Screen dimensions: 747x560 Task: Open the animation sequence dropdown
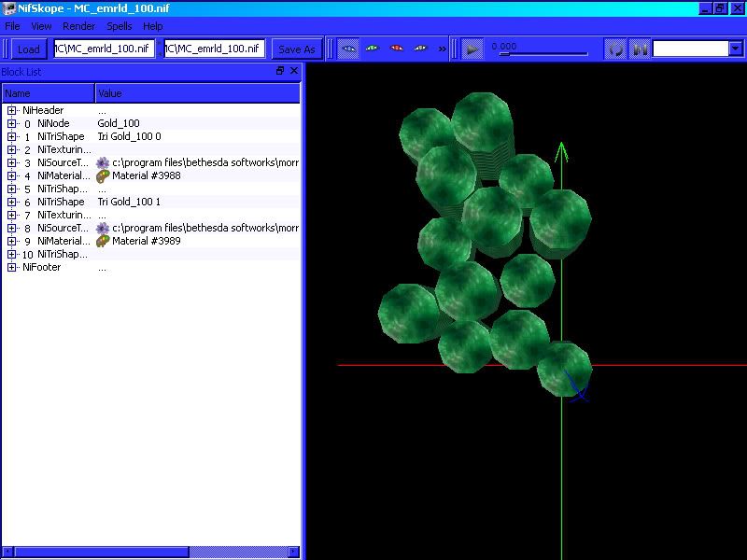736,49
